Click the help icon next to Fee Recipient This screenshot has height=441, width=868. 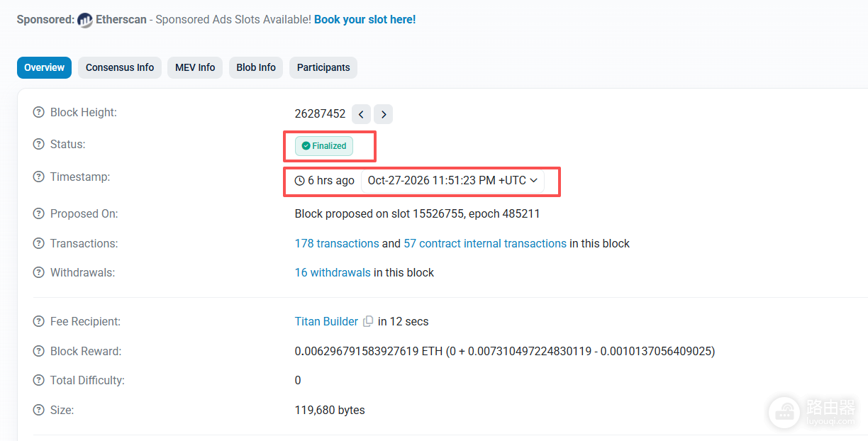(x=39, y=322)
